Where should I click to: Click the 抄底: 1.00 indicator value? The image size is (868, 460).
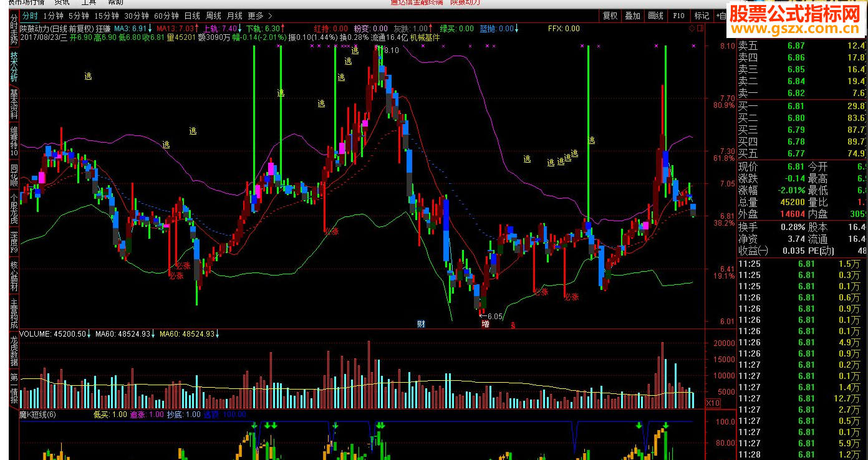pyautogui.click(x=184, y=414)
